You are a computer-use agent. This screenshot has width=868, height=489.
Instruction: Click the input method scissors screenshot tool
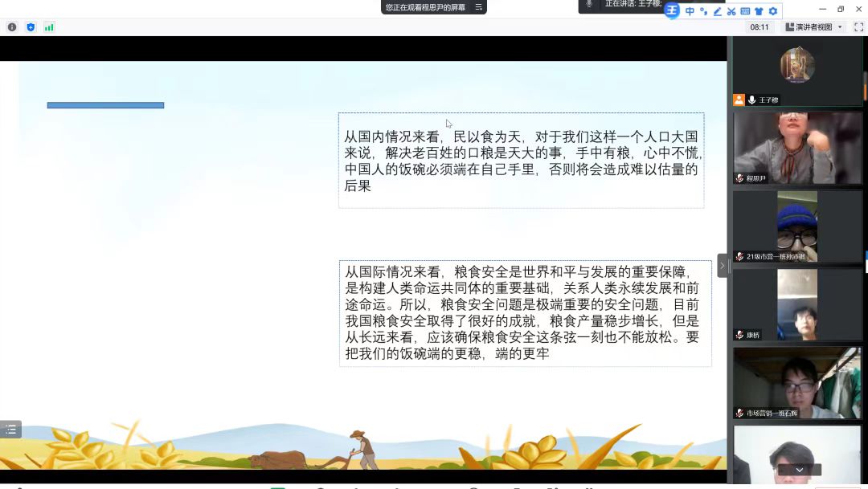pyautogui.click(x=731, y=11)
